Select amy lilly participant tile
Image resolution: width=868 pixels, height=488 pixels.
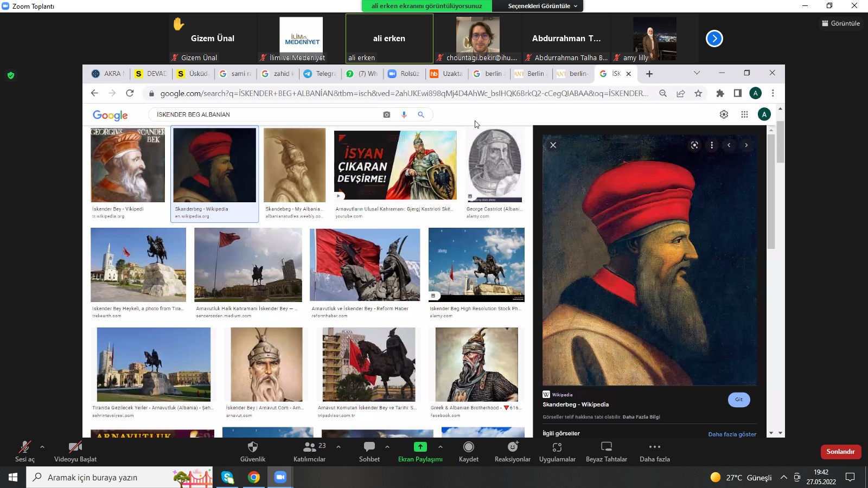(655, 38)
